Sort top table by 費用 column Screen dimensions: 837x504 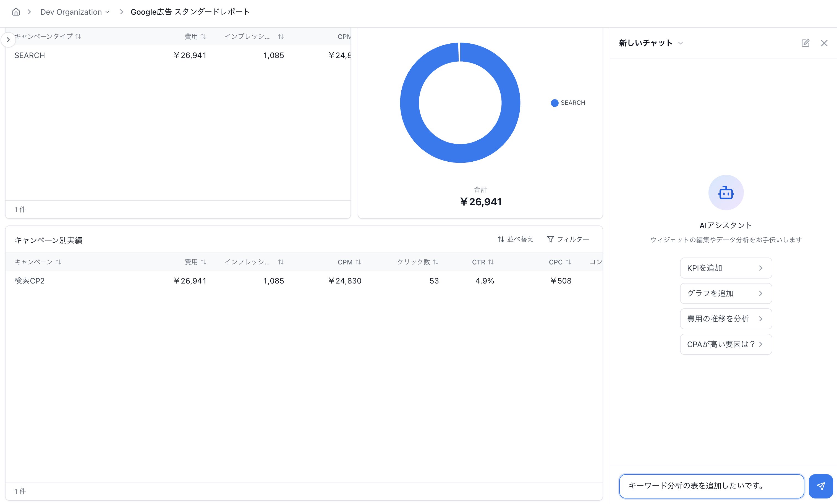[x=195, y=36]
